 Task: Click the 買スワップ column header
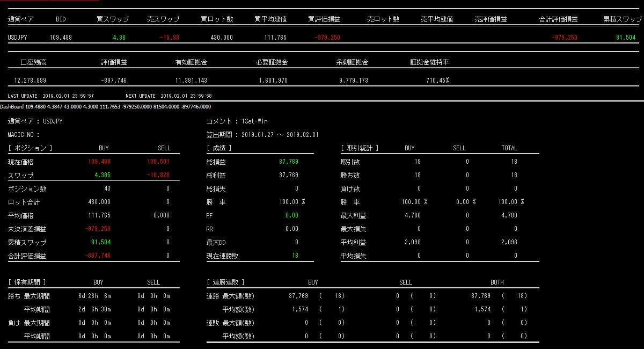[112, 19]
